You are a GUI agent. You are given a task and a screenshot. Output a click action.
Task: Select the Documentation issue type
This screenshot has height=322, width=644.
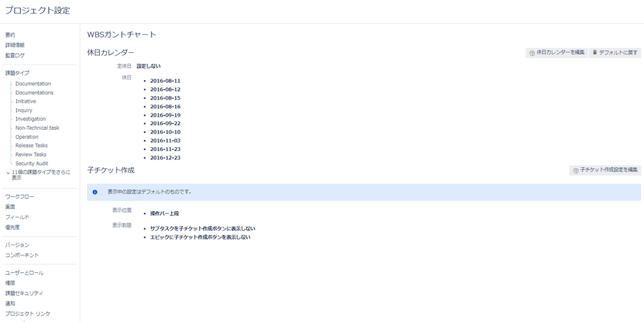click(33, 84)
